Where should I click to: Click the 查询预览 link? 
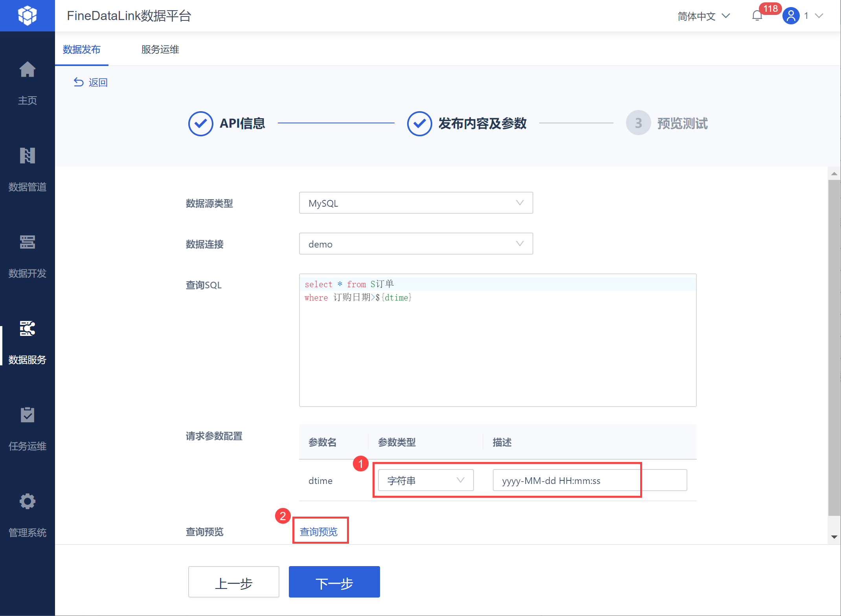coord(319,532)
